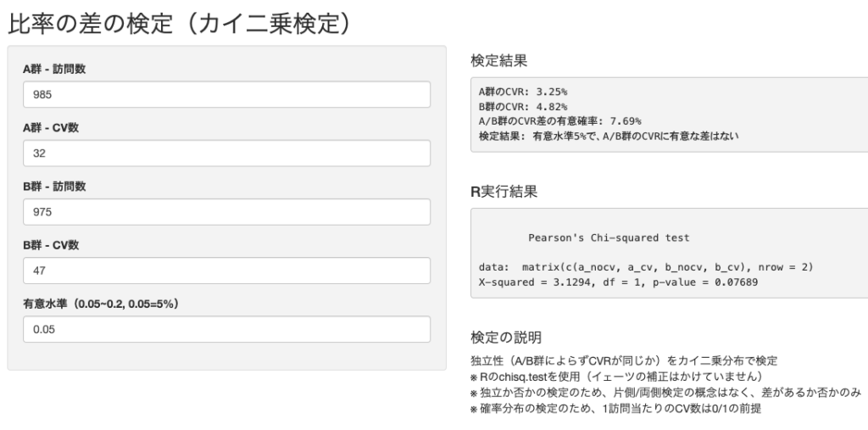Click the 検定の説明 section heading
This screenshot has height=430, width=868.
click(x=504, y=338)
